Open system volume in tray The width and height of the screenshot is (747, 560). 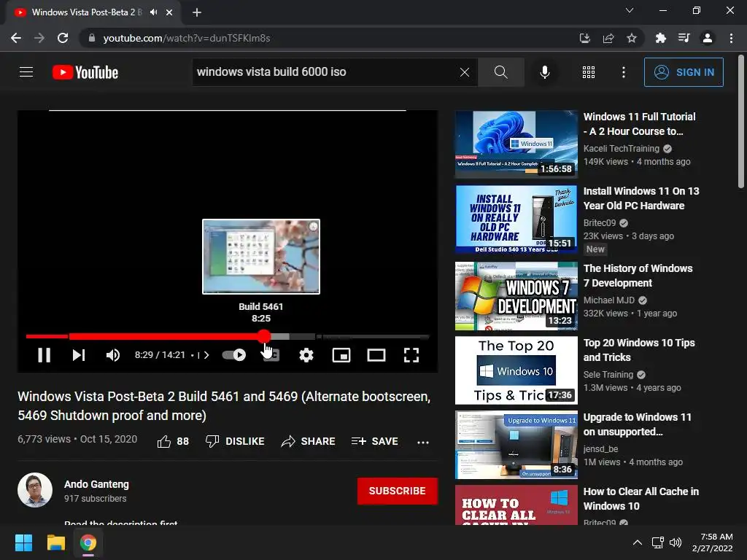tap(675, 542)
